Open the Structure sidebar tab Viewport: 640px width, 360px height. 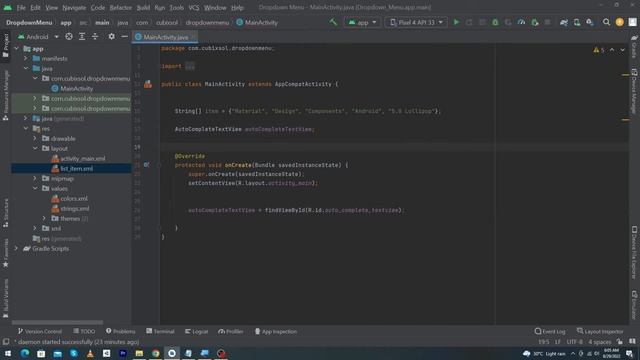click(x=6, y=213)
